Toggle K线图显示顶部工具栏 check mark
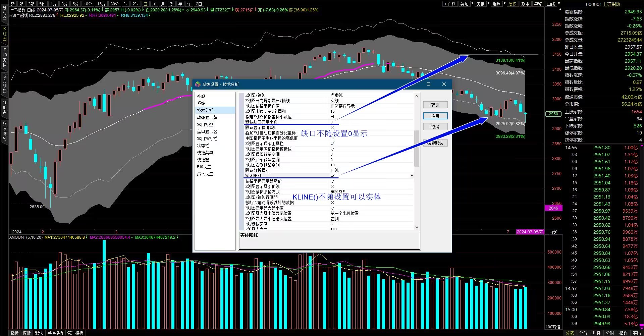The image size is (644, 336). 332,144
